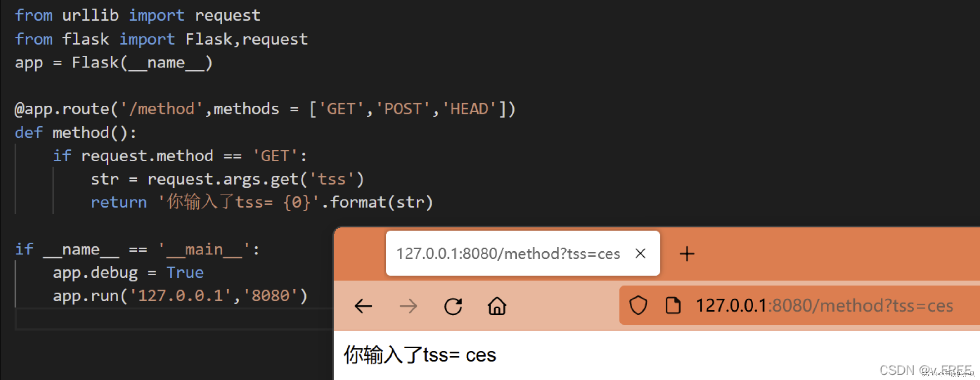Click the browser back arrow button

coord(363,306)
